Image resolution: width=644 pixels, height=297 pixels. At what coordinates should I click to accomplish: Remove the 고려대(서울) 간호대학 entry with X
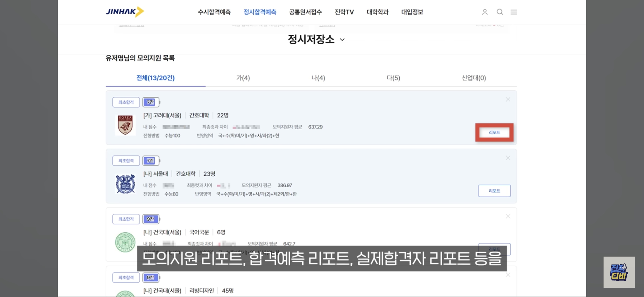click(x=508, y=100)
